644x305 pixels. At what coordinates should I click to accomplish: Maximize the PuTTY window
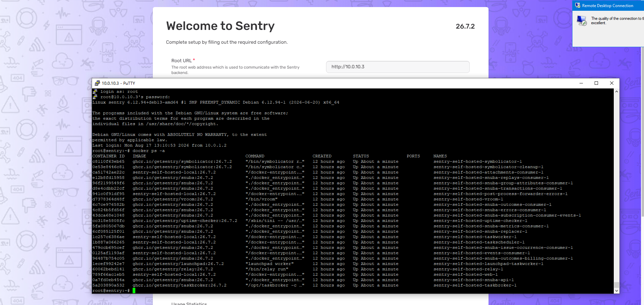point(596,83)
